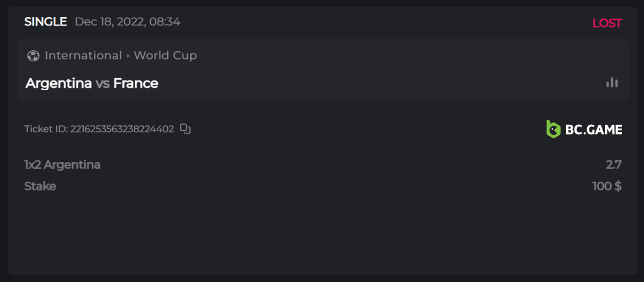Click the Stake label
The height and width of the screenshot is (282, 644).
40,187
